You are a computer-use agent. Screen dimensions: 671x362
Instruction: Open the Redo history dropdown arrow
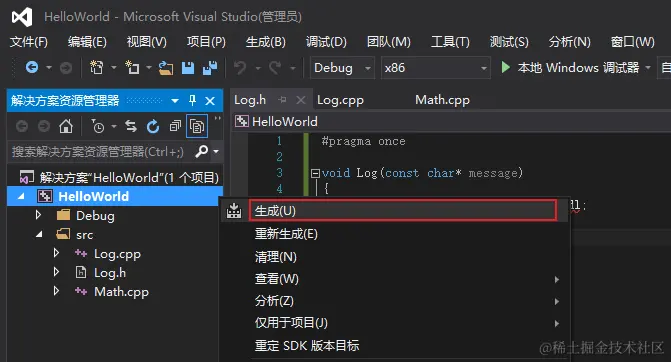(x=293, y=68)
